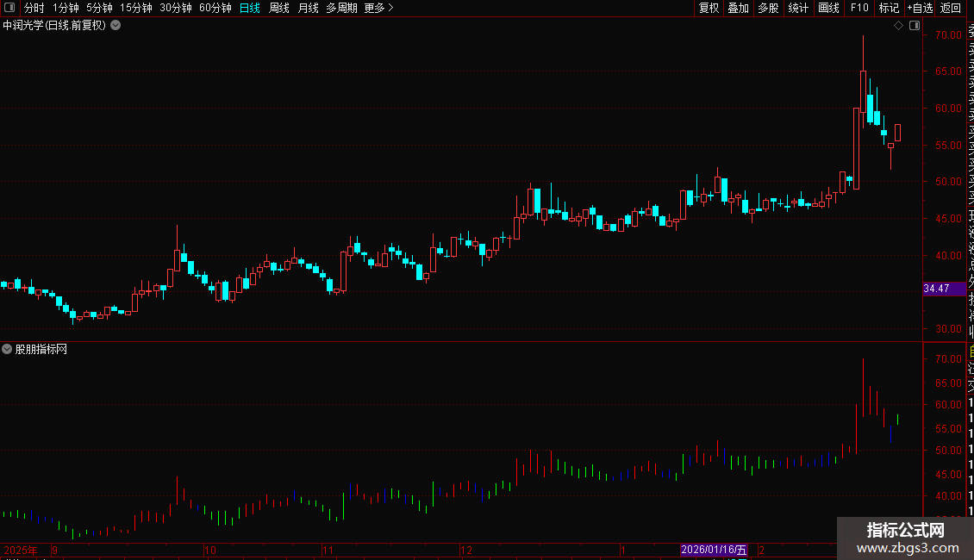Screen dimensions: 974x560
Task: Open the 画线 drawing tools
Action: click(x=828, y=8)
